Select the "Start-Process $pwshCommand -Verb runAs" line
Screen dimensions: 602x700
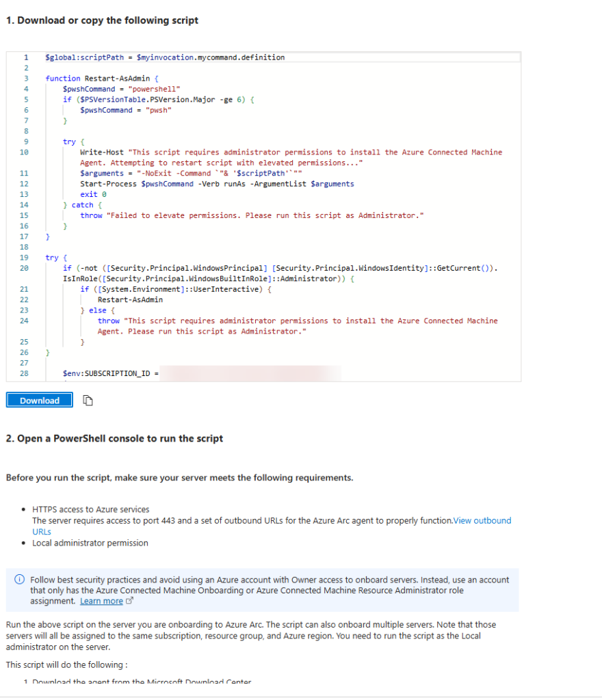[217, 184]
